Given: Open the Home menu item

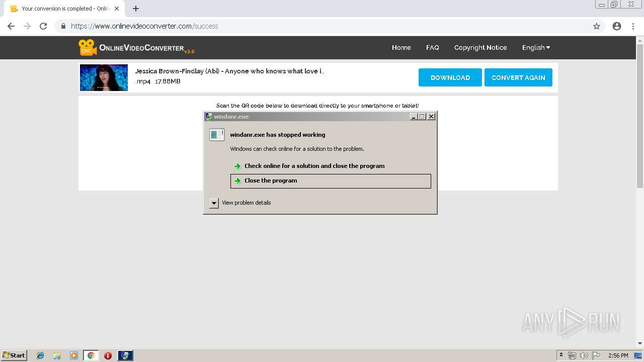Looking at the screenshot, I should 401,47.
